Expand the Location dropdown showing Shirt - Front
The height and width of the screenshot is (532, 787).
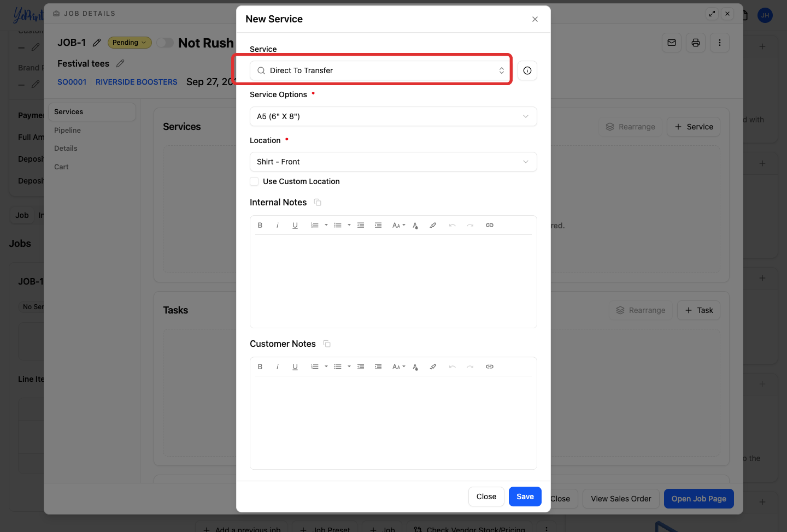tap(393, 162)
